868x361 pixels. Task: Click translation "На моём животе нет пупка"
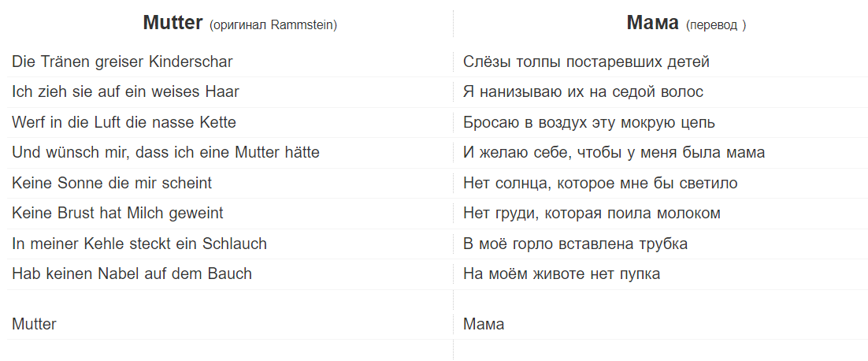click(x=562, y=274)
